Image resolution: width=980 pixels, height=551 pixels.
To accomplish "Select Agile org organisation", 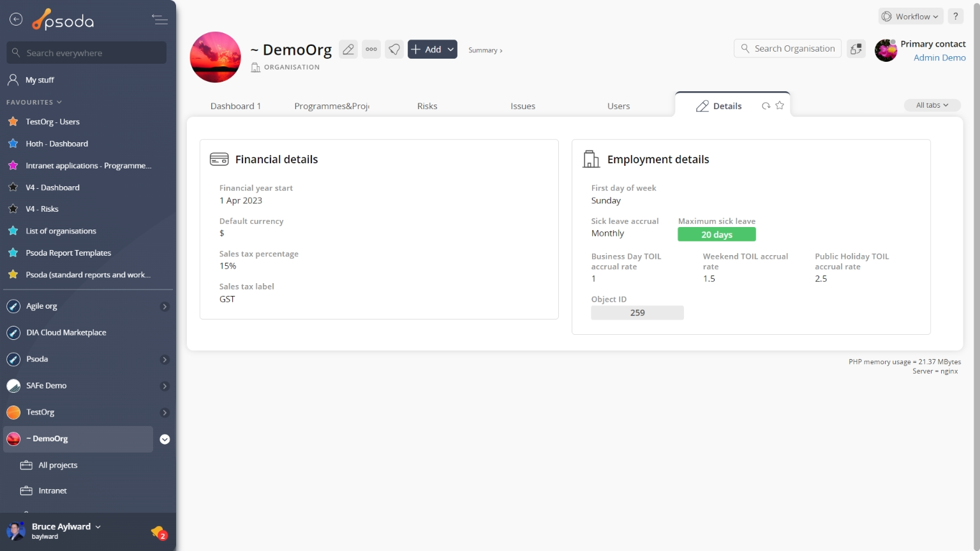I will click(x=41, y=306).
